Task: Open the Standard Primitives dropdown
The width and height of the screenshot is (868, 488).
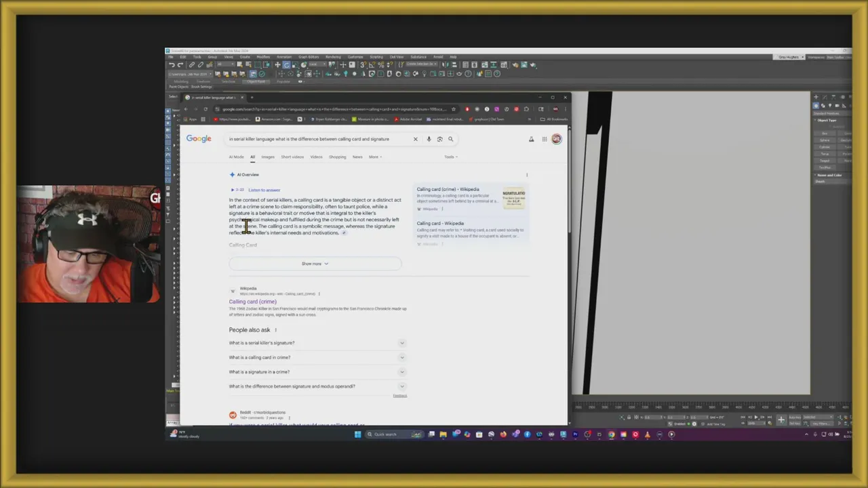Action: click(832, 113)
